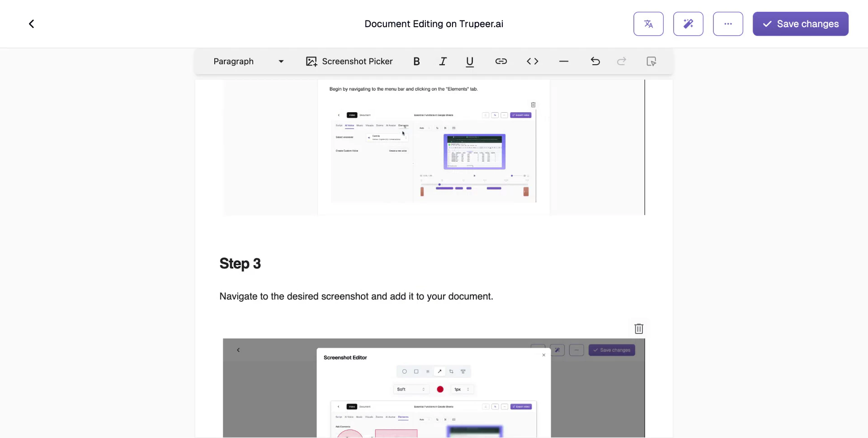Enable the Crop tool in Screenshot Editor

click(x=452, y=371)
